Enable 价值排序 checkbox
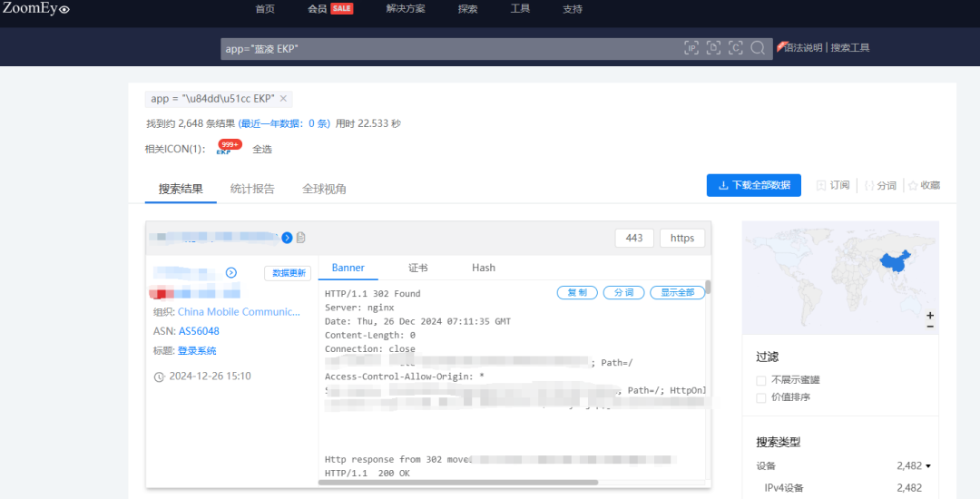This screenshot has width=980, height=499. [760, 397]
